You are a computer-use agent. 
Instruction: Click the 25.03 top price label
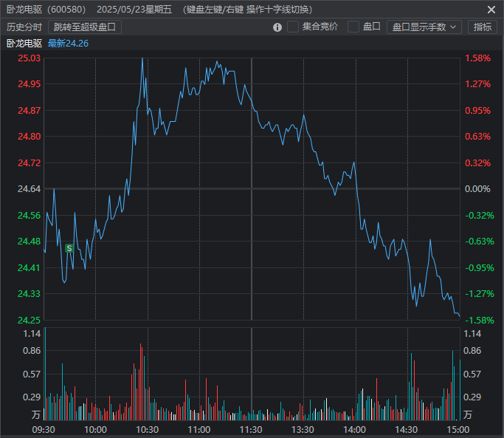pyautogui.click(x=30, y=58)
